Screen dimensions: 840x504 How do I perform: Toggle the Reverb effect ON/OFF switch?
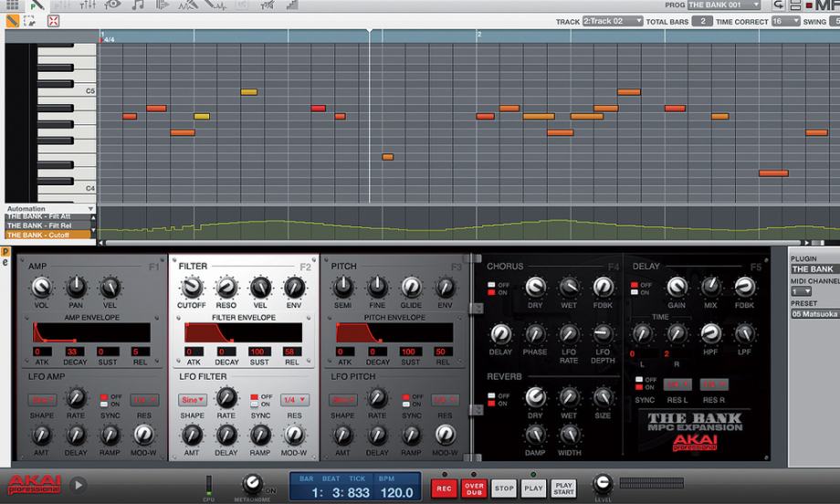click(x=492, y=398)
